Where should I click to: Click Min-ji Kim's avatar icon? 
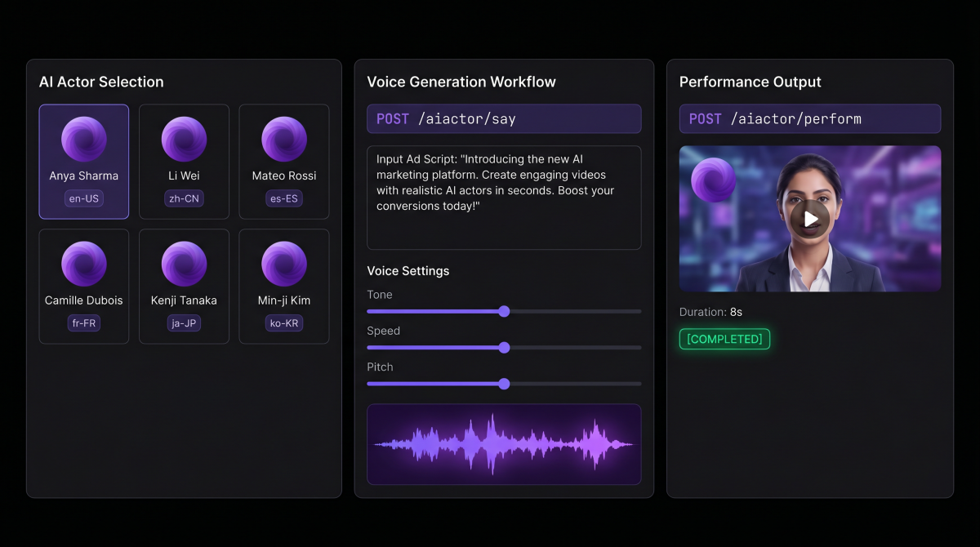point(283,264)
